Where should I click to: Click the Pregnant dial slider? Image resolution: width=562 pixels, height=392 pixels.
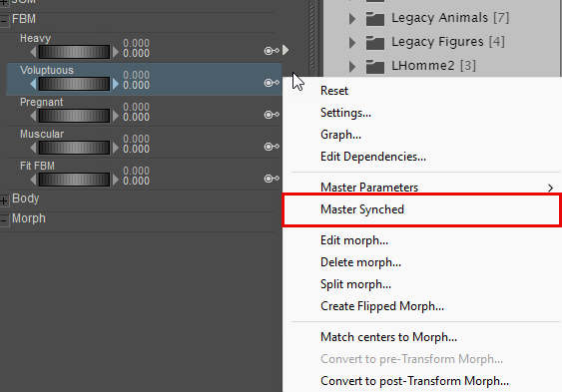pyautogui.click(x=74, y=116)
